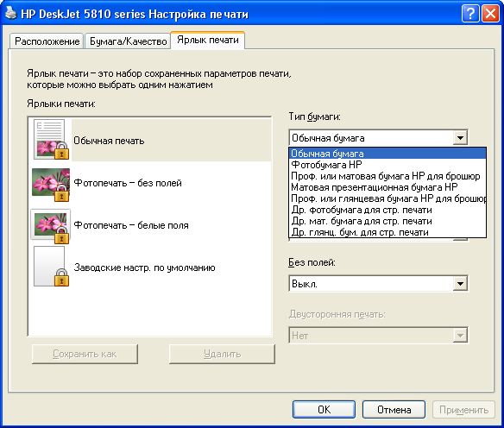
Task: Confirm settings with the OK button
Action: coord(324,410)
